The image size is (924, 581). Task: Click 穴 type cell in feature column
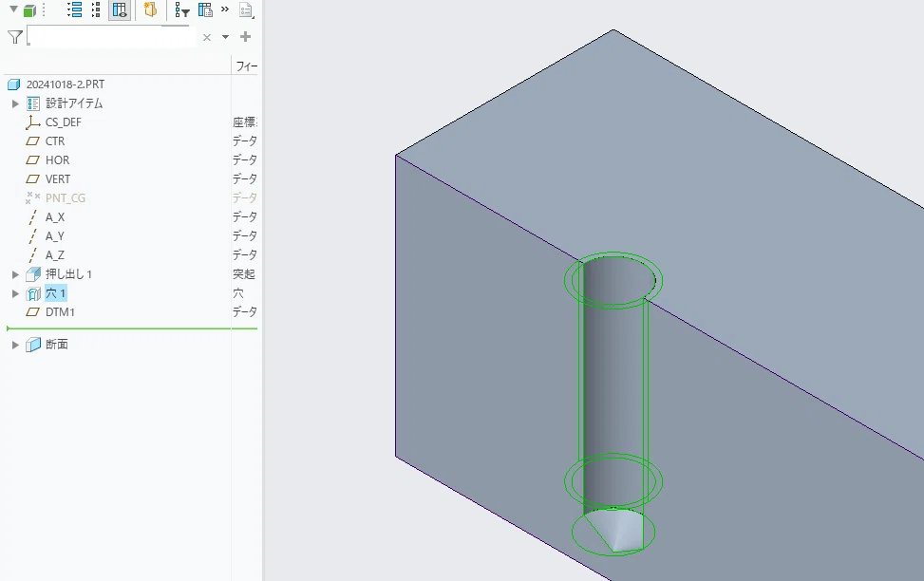(x=238, y=293)
